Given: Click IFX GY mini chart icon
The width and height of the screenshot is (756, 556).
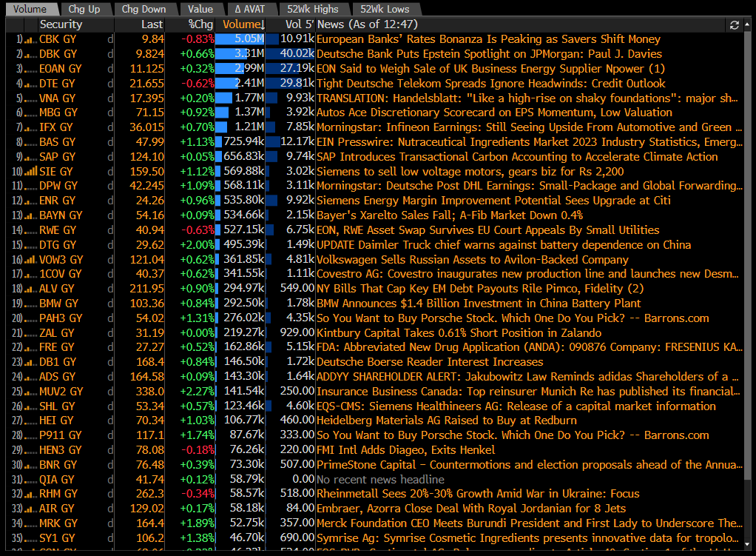Looking at the screenshot, I should pyautogui.click(x=31, y=127).
